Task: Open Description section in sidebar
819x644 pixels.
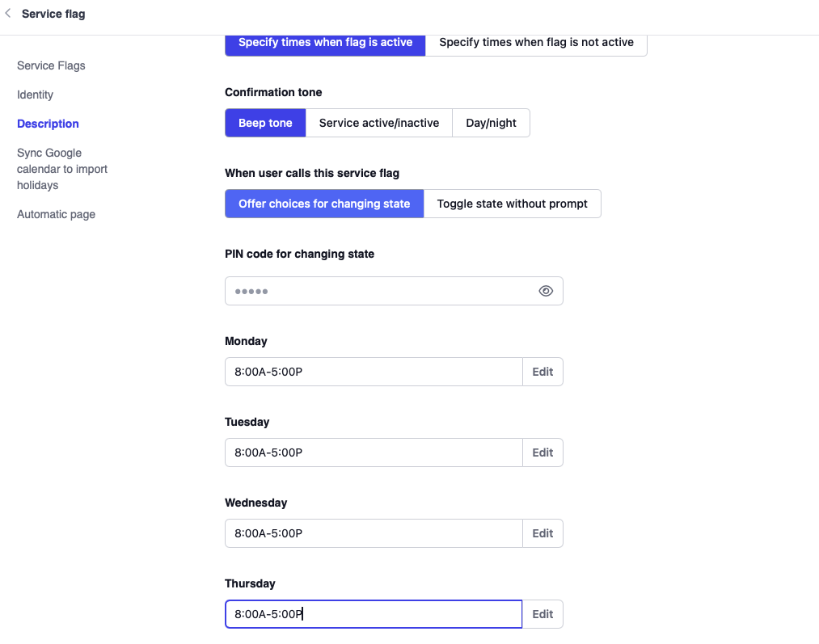Action: [48, 124]
